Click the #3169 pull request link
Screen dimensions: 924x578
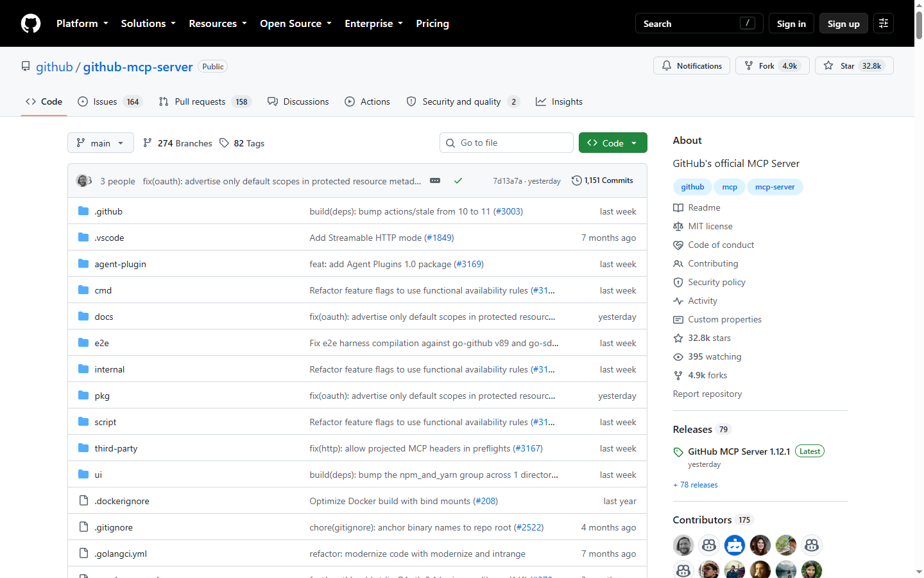[x=468, y=264]
